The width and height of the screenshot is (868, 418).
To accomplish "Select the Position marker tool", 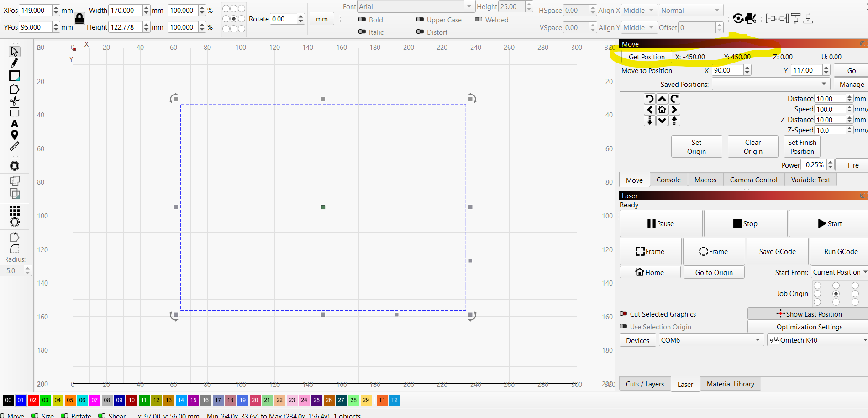I will 15,135.
